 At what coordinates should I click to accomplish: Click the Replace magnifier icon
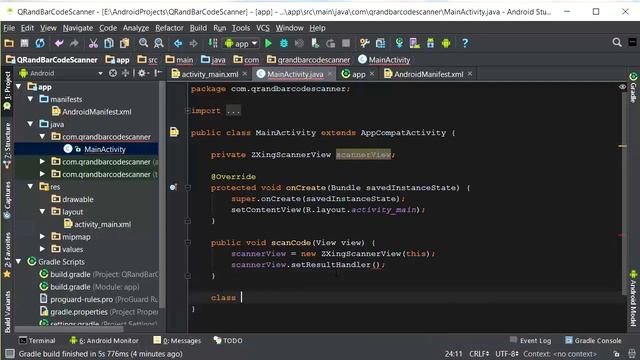[158, 43]
